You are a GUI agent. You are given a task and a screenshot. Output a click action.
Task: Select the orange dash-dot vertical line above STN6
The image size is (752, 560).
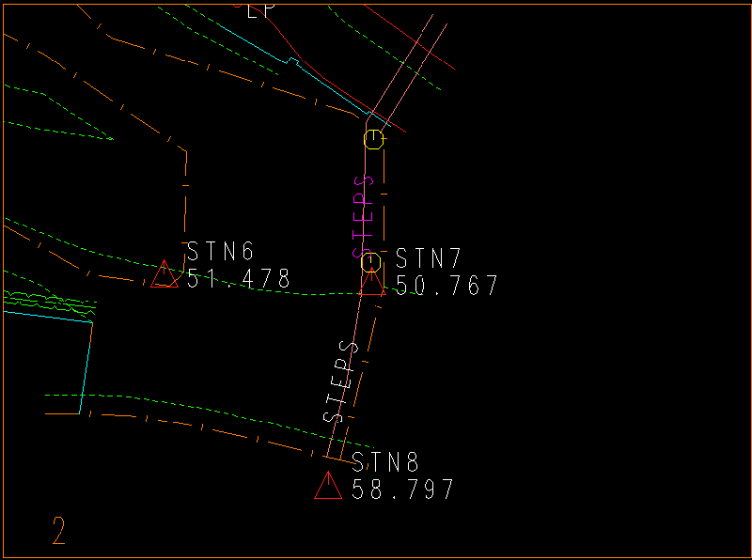pyautogui.click(x=185, y=197)
